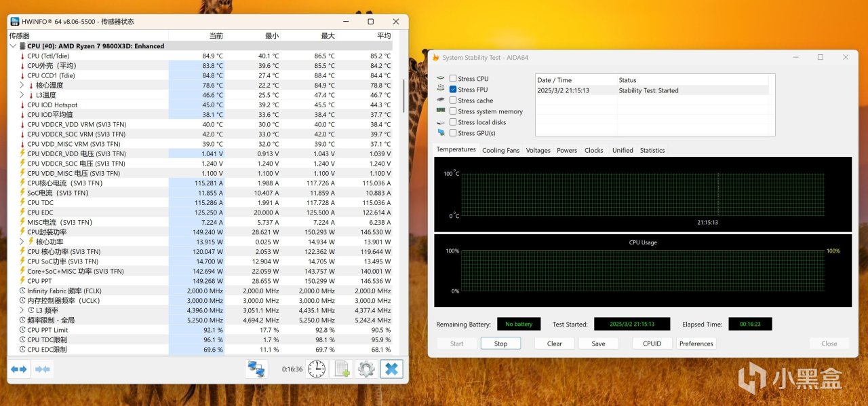Click the No battery field
Screen dimensions: 868x406
(519, 324)
